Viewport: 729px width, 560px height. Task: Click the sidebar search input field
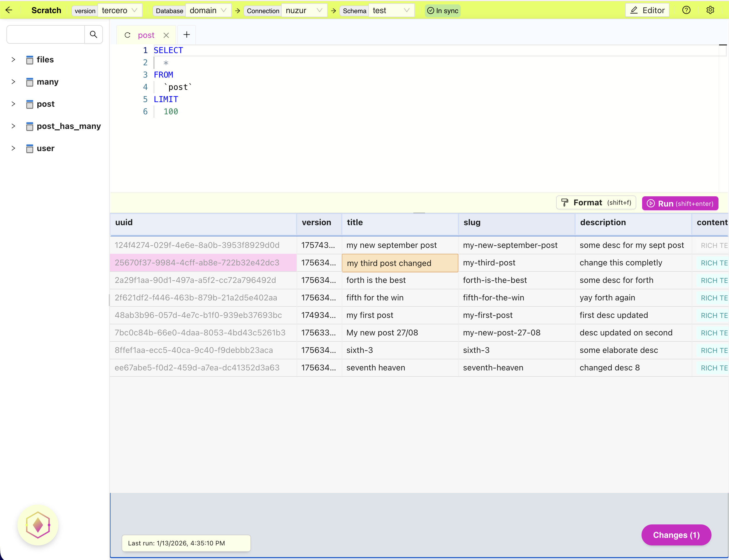pyautogui.click(x=46, y=34)
